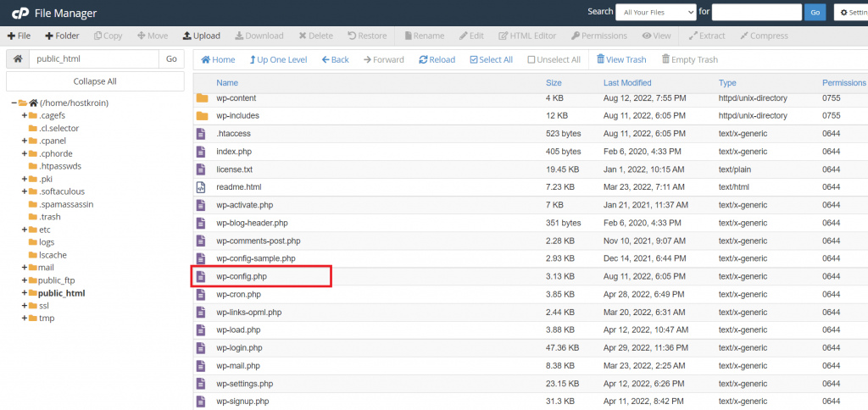Select the license.txt file
This screenshot has height=410, width=868.
pos(234,169)
